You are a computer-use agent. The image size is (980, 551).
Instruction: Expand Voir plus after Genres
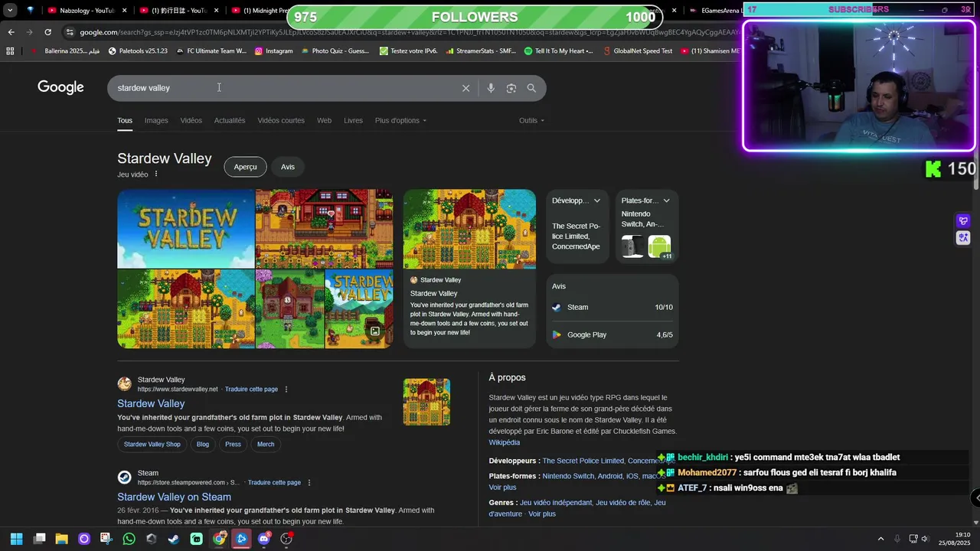click(x=542, y=514)
